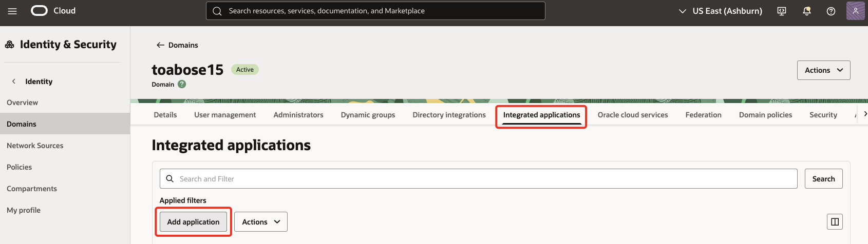868x244 pixels.
Task: Open the applications list Actions dropdown
Action: [261, 222]
